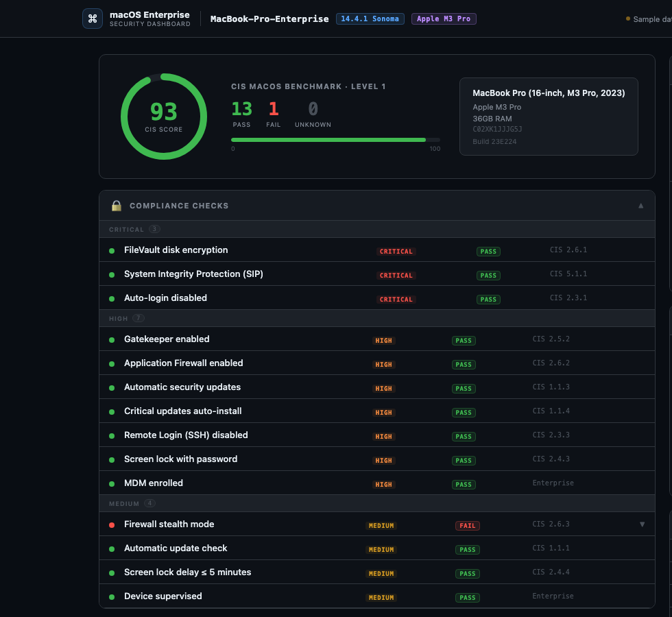Click Build 23E224 text
Screen dimensions: 672x617
tap(494, 141)
